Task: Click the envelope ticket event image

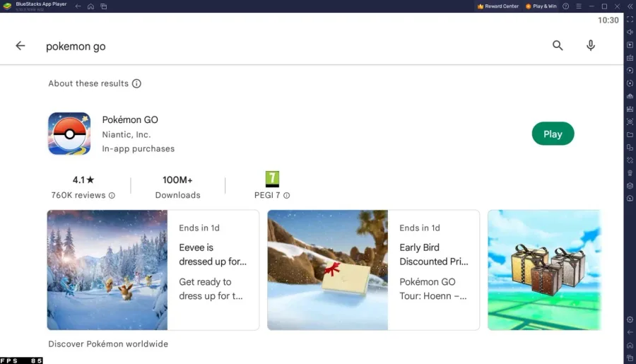Action: pos(328,270)
